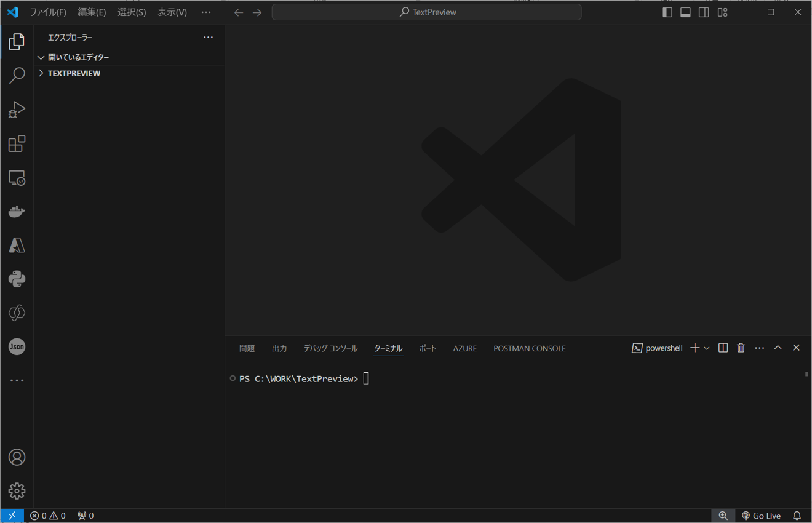Show more menu bar items
The height and width of the screenshot is (523, 812).
click(x=206, y=12)
